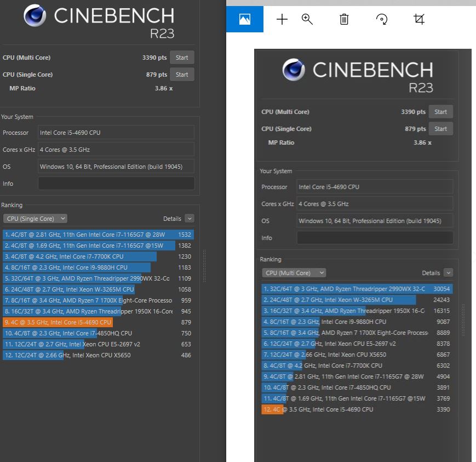476x462 pixels.
Task: Click splitter grip beside left ranking list
Action: 204,266
